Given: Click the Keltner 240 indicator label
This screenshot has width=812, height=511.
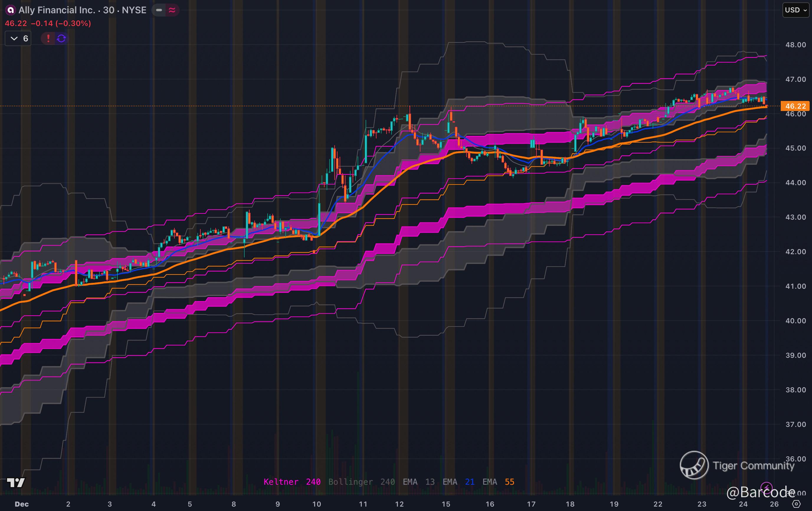Looking at the screenshot, I should click(x=292, y=482).
